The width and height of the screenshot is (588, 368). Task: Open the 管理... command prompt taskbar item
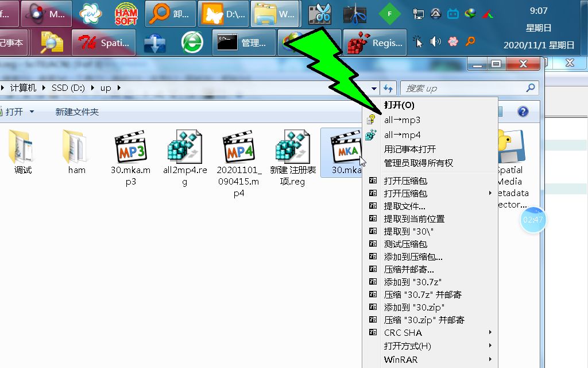tap(243, 41)
